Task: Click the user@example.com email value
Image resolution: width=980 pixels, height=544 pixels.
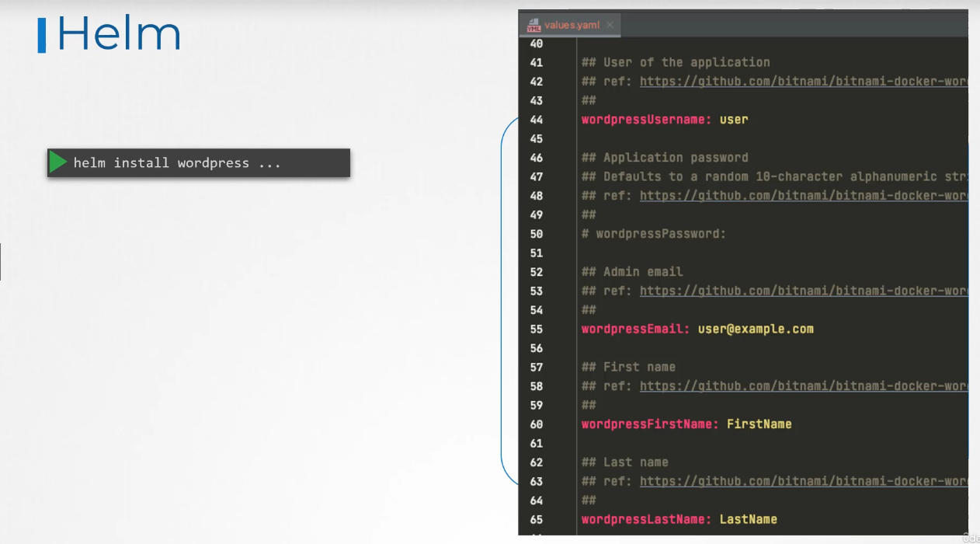Action: pyautogui.click(x=756, y=329)
